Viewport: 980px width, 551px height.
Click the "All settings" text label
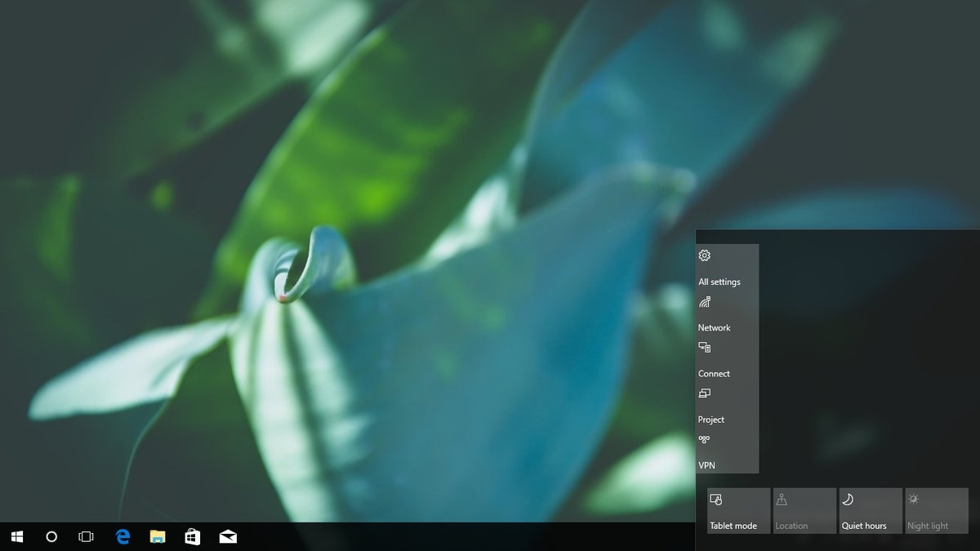(x=719, y=282)
